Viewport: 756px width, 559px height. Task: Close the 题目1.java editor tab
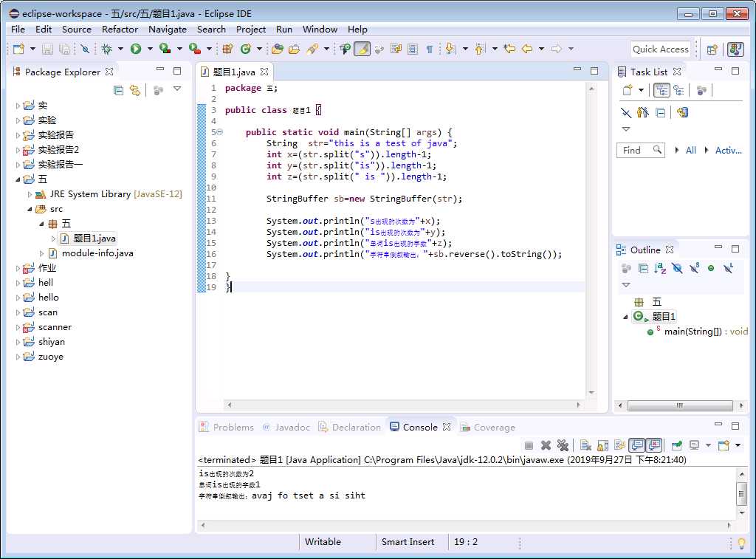pyautogui.click(x=264, y=72)
